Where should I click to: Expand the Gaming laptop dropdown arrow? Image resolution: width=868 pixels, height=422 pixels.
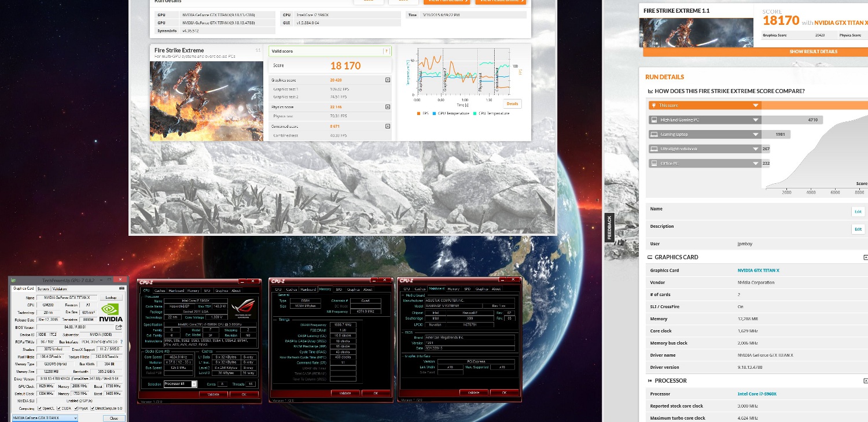click(756, 134)
